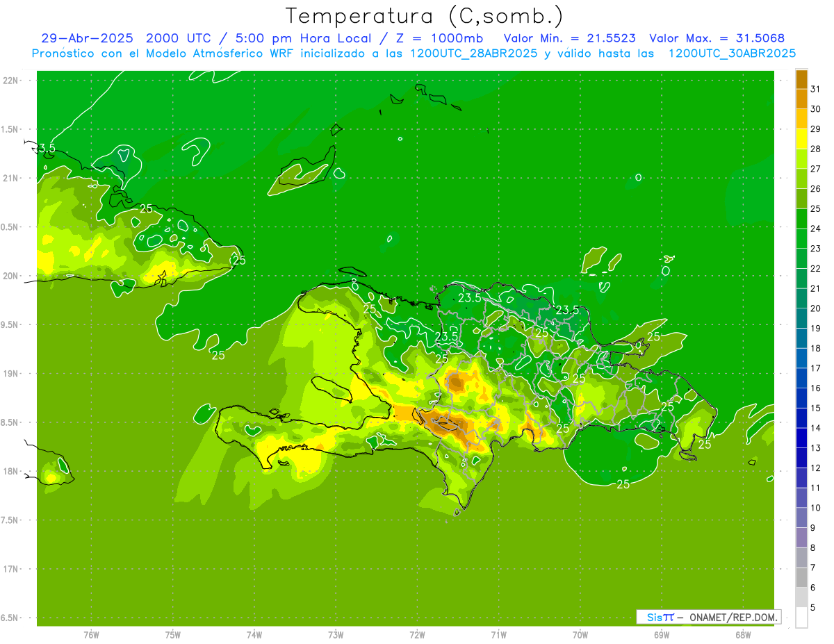Image resolution: width=834 pixels, height=644 pixels.
Task: Click the 73W longitude axis label
Action: [336, 634]
